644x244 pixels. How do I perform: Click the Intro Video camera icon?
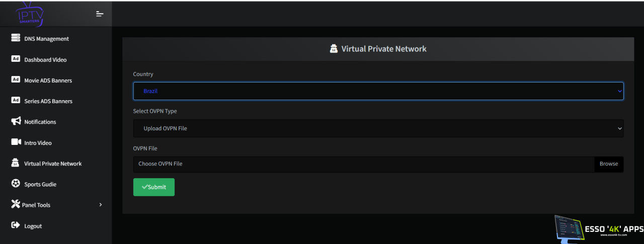[x=16, y=142]
